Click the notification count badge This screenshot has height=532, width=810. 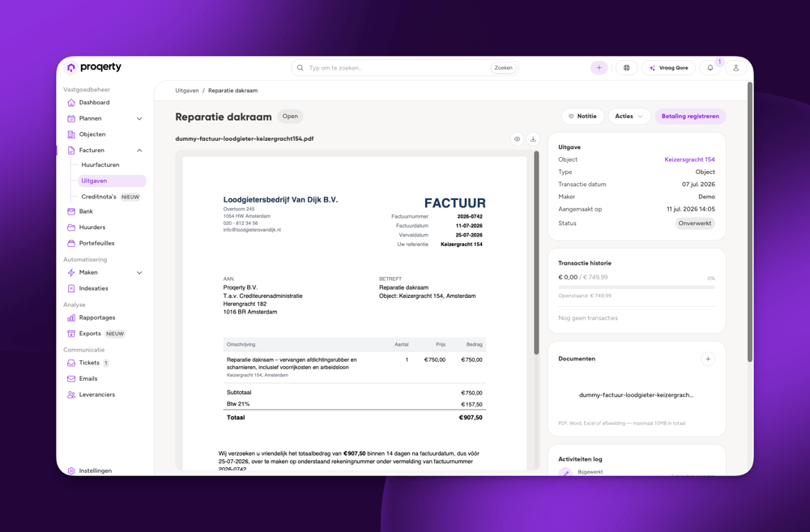tap(719, 62)
